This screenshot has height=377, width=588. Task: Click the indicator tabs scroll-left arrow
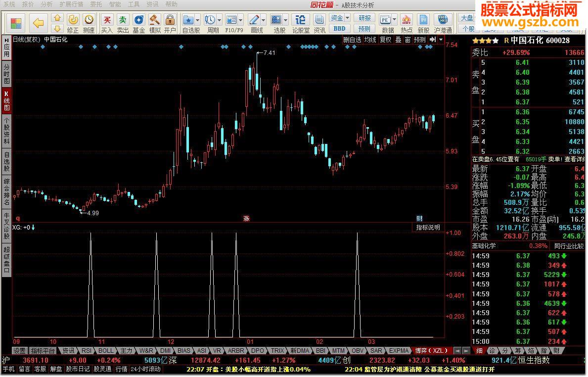click(457, 350)
